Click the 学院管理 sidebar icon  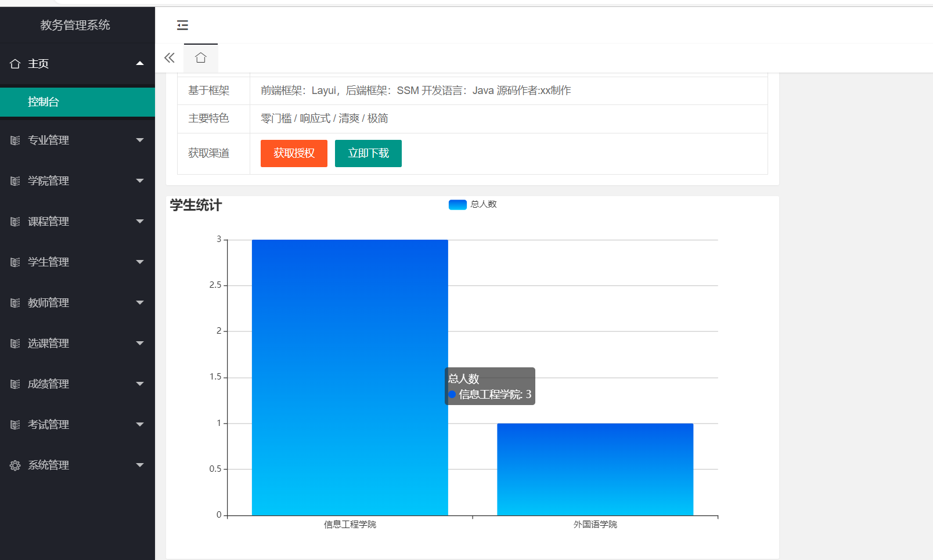(x=15, y=180)
